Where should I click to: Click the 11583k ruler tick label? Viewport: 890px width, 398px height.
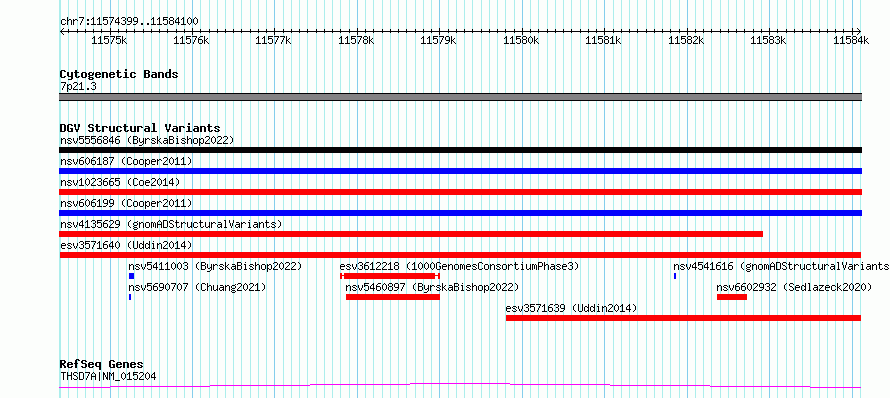[x=769, y=40]
